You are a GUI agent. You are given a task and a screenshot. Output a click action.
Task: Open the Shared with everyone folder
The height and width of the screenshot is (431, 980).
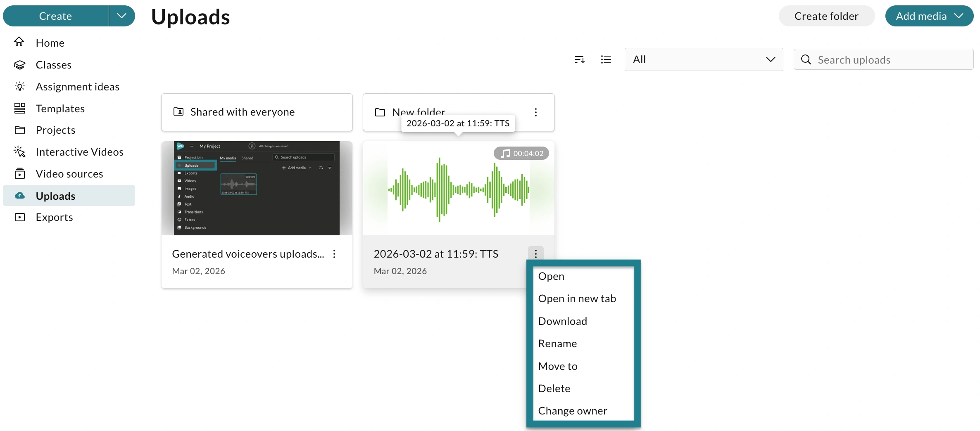(x=257, y=112)
